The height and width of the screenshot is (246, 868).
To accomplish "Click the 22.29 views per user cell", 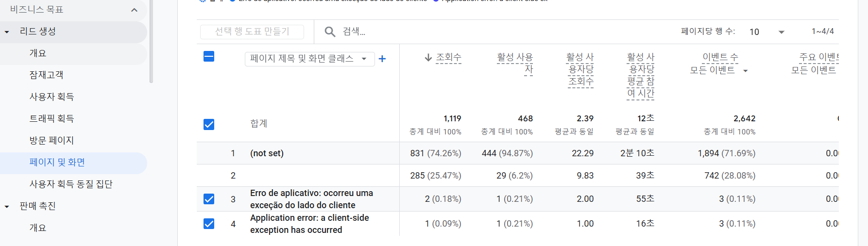I will point(583,153).
